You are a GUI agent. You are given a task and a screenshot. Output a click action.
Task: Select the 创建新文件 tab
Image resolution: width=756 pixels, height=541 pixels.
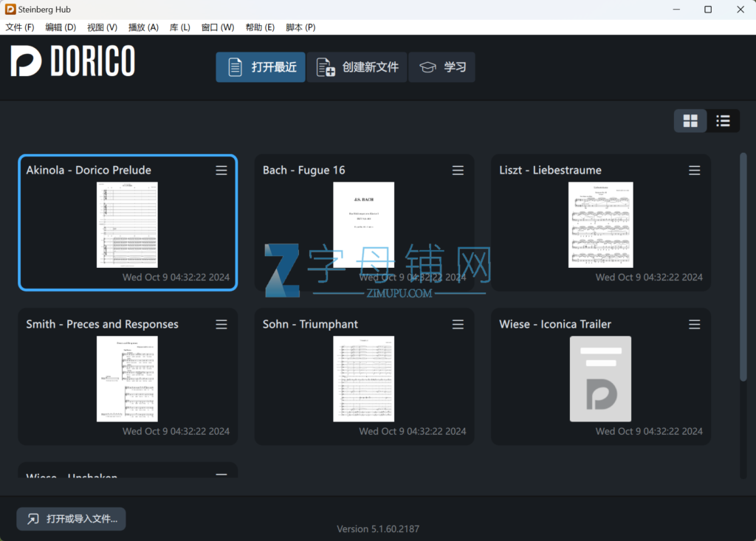(x=357, y=67)
